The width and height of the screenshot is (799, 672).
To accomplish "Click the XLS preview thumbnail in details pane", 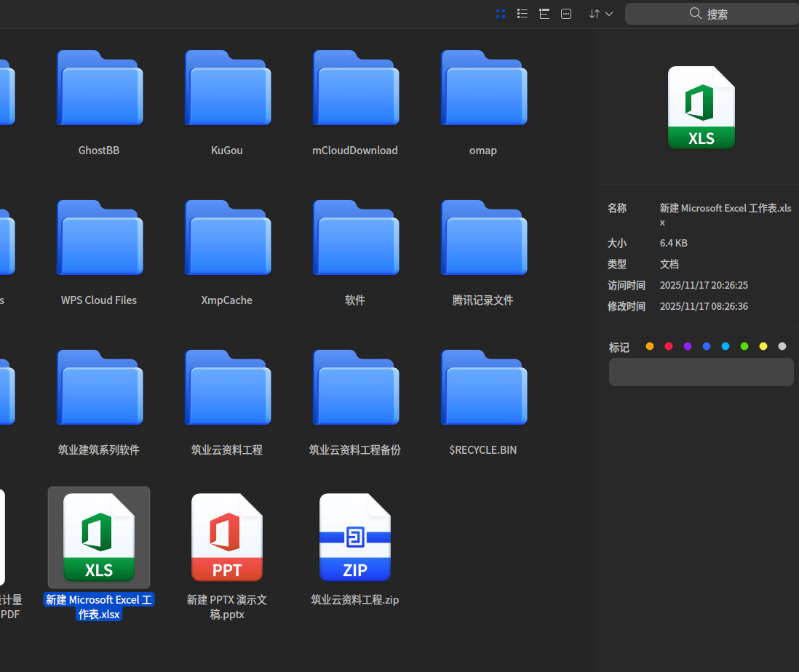I will click(701, 108).
